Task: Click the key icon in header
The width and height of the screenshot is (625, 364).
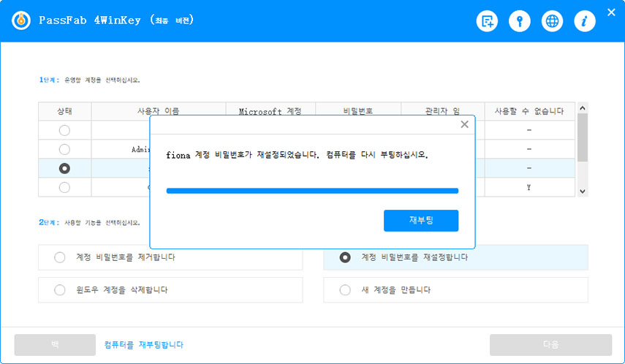Action: 520,21
